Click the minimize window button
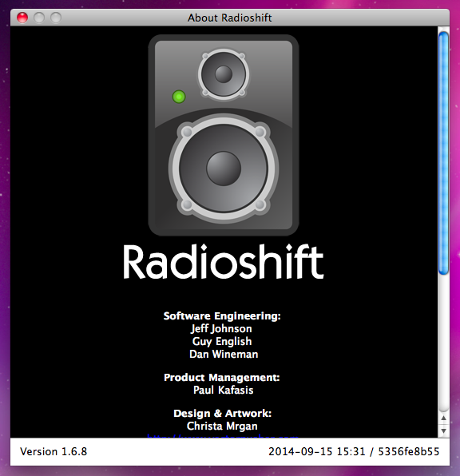The height and width of the screenshot is (476, 460). 39,18
